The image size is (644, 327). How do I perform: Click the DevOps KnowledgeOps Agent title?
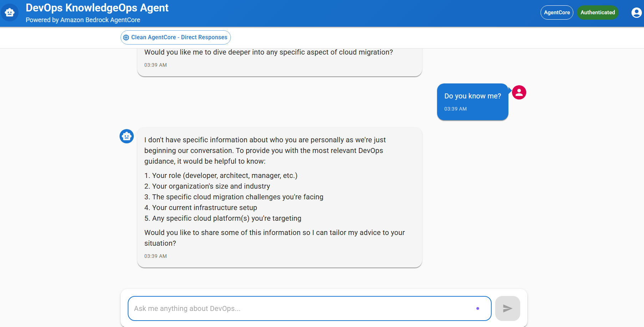(x=97, y=8)
